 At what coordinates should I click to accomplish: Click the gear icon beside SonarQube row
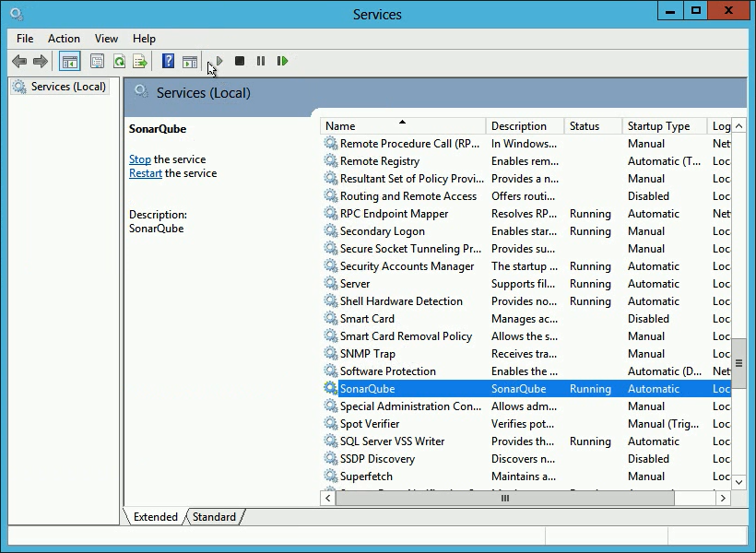point(330,388)
